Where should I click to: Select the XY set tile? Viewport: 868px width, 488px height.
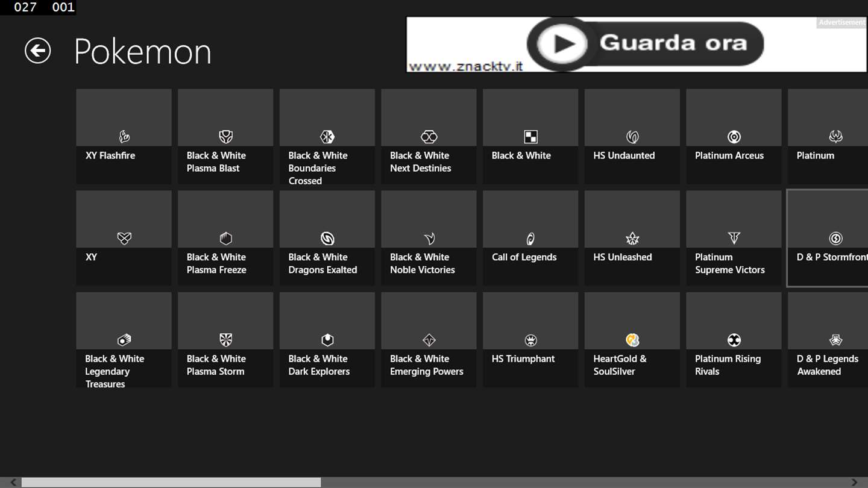[x=124, y=238]
